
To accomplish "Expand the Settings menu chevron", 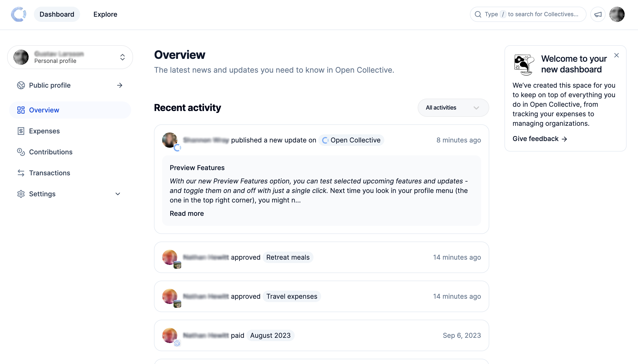I will coord(118,194).
